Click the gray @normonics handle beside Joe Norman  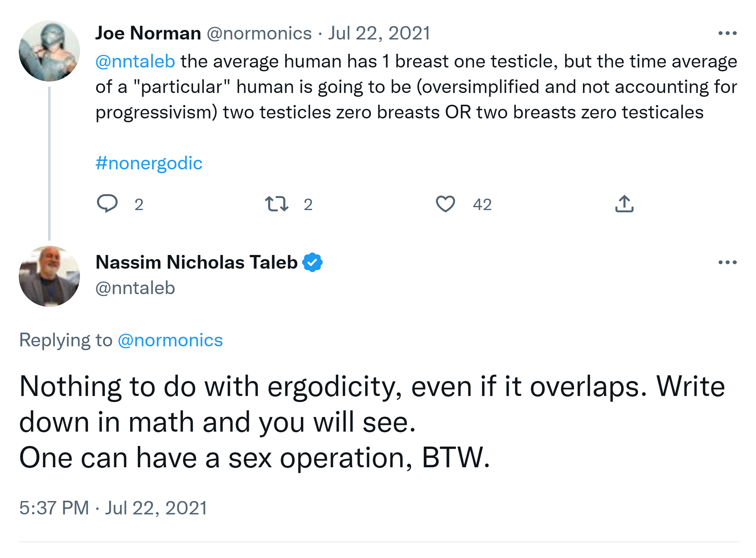259,33
